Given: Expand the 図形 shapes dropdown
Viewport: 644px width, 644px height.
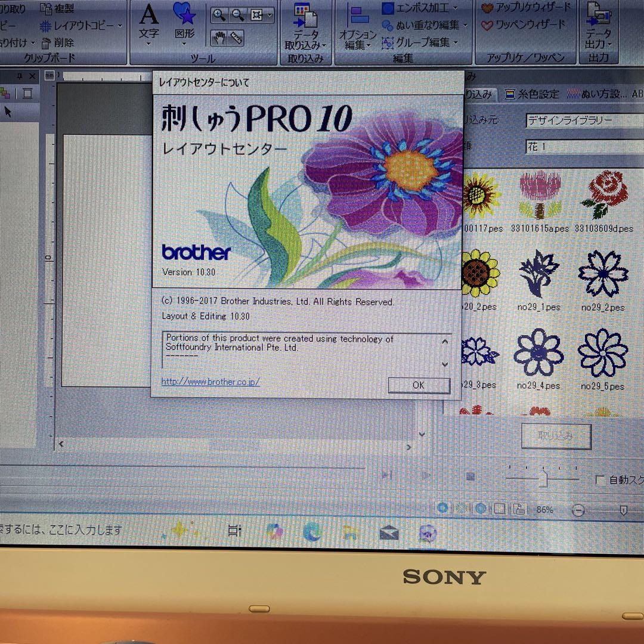Looking at the screenshot, I should [184, 44].
